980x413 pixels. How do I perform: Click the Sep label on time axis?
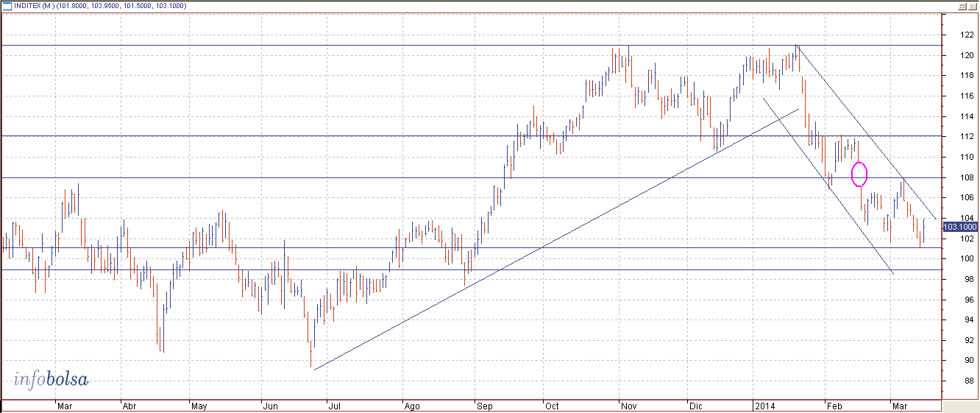coord(484,406)
